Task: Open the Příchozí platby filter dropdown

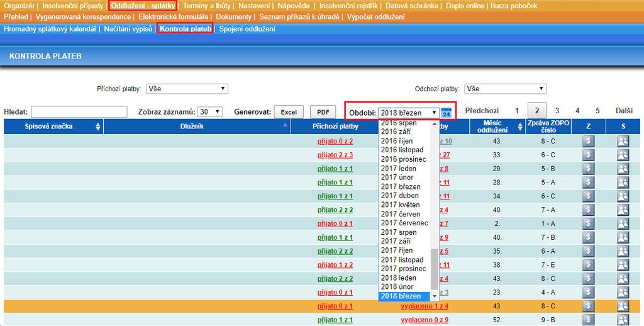Action: click(187, 89)
